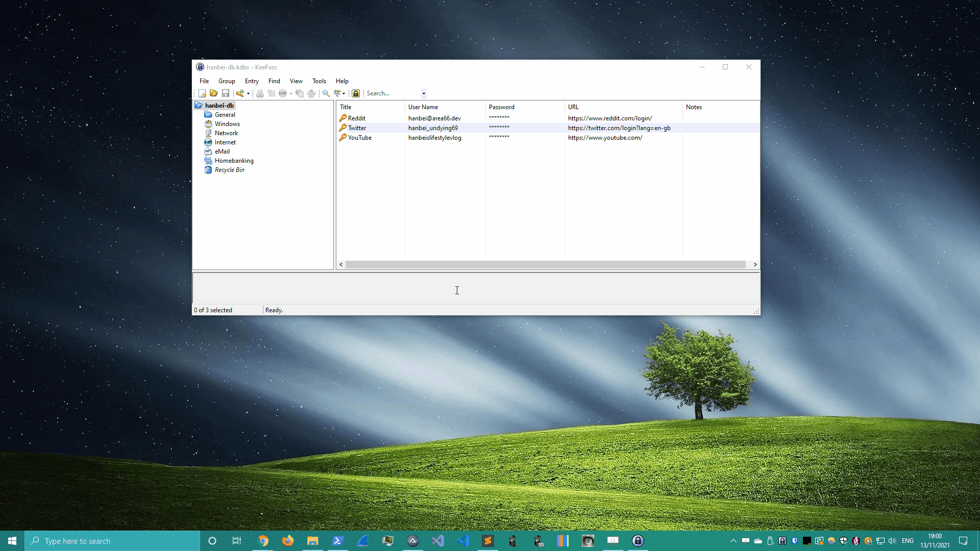Click the Copy Password toolbar icon
The image size is (980, 551).
[x=272, y=93]
